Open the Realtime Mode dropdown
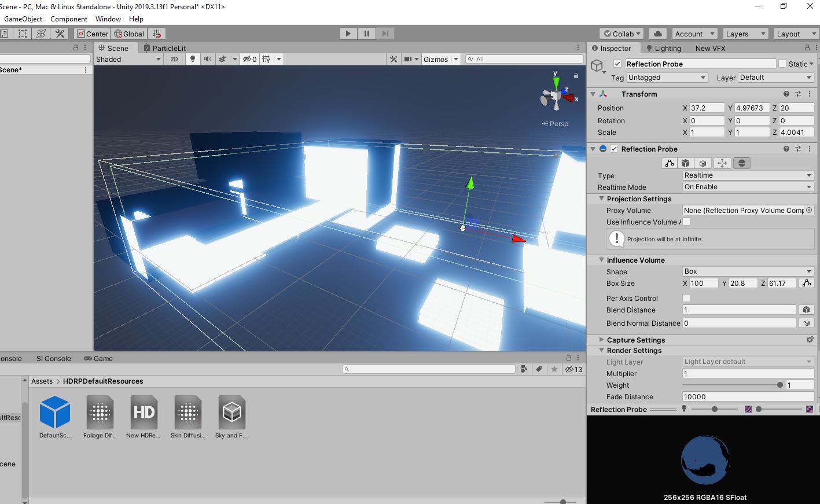The height and width of the screenshot is (504, 820). point(747,187)
